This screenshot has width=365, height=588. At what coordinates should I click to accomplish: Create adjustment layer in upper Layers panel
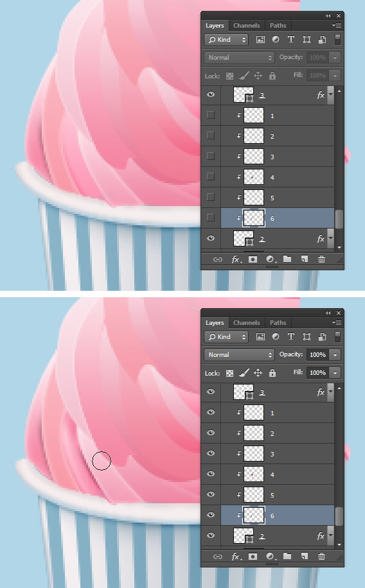[271, 259]
